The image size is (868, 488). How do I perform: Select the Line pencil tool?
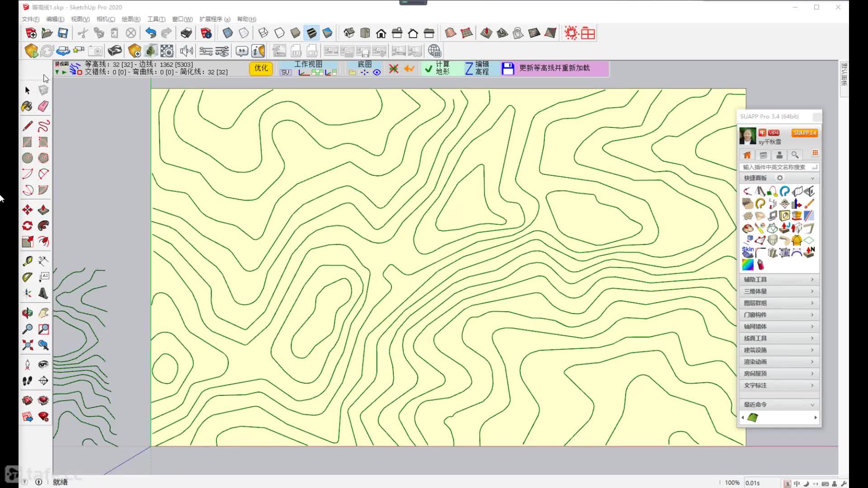pos(28,126)
